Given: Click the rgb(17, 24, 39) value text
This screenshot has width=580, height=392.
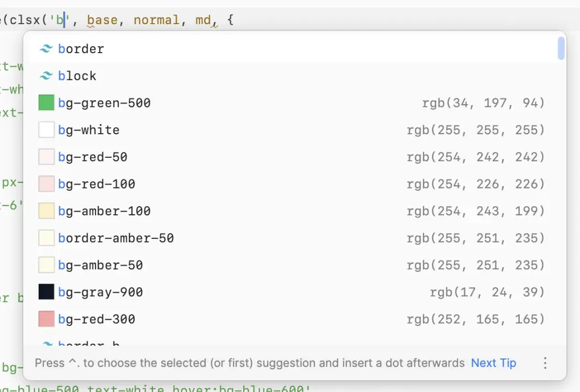Looking at the screenshot, I should [487, 292].
